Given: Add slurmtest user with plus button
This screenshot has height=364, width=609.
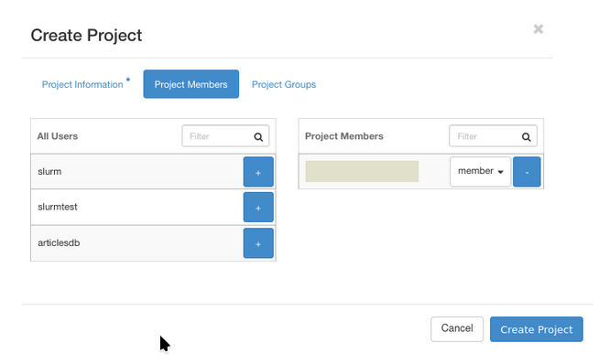Looking at the screenshot, I should pyautogui.click(x=258, y=208).
